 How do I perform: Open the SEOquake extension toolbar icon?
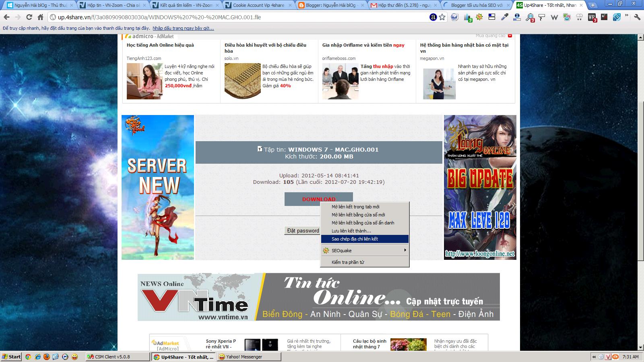point(479,17)
